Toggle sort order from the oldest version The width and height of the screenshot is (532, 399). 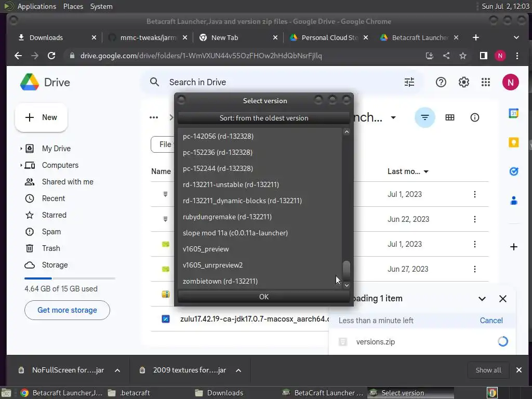[x=264, y=118]
